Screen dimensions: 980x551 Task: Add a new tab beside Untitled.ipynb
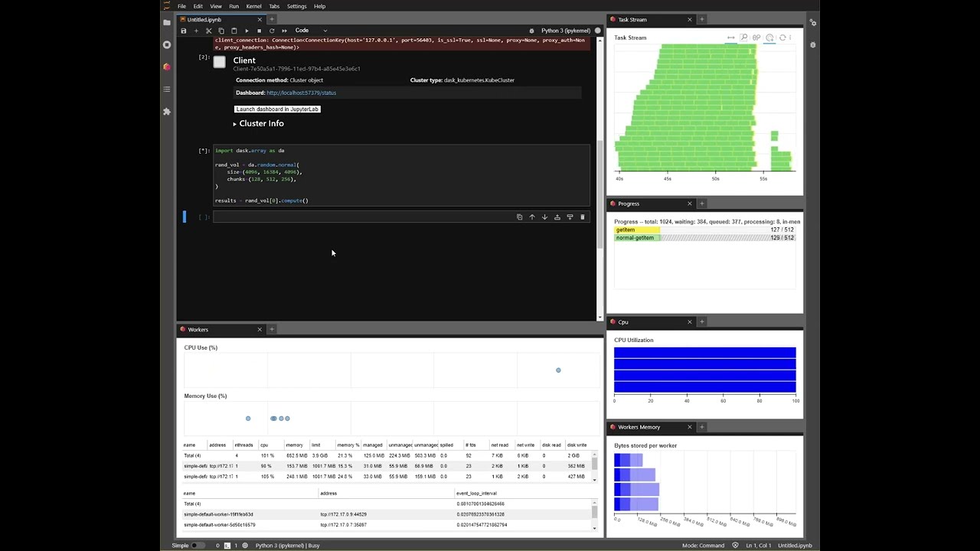pos(271,19)
